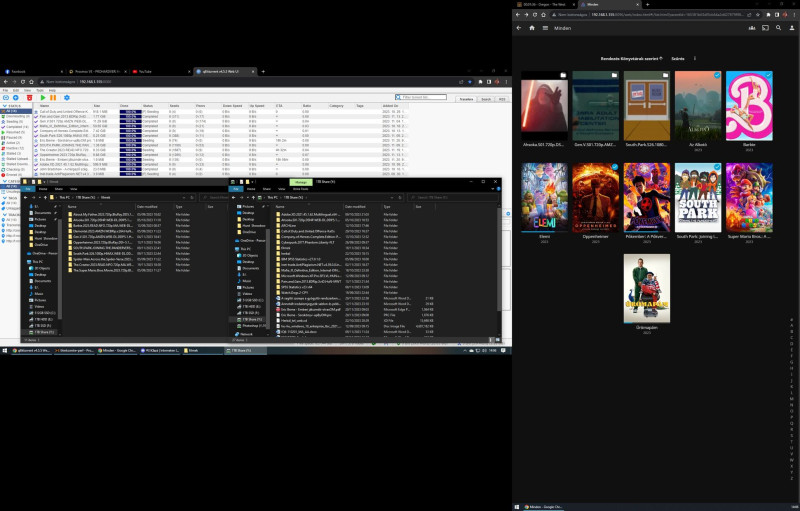Open the Elemi poster in Jellyfin
Image resolution: width=800 pixels, height=511 pixels.
point(544,197)
